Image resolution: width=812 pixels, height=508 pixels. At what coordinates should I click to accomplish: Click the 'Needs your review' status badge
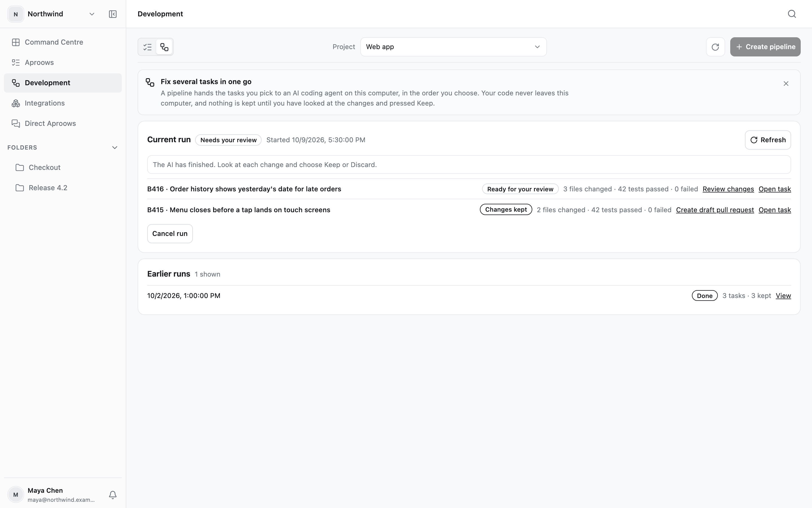click(x=228, y=140)
